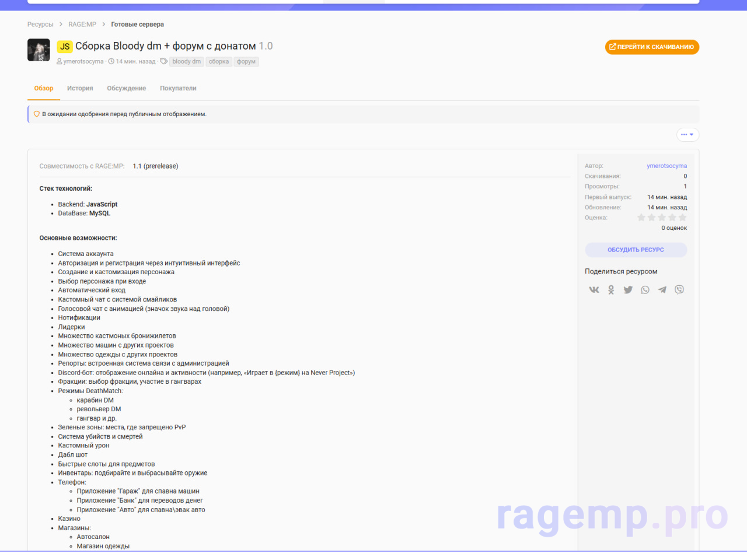Share resource via Viber
Viewport: 747px width, 560px height.
click(679, 290)
